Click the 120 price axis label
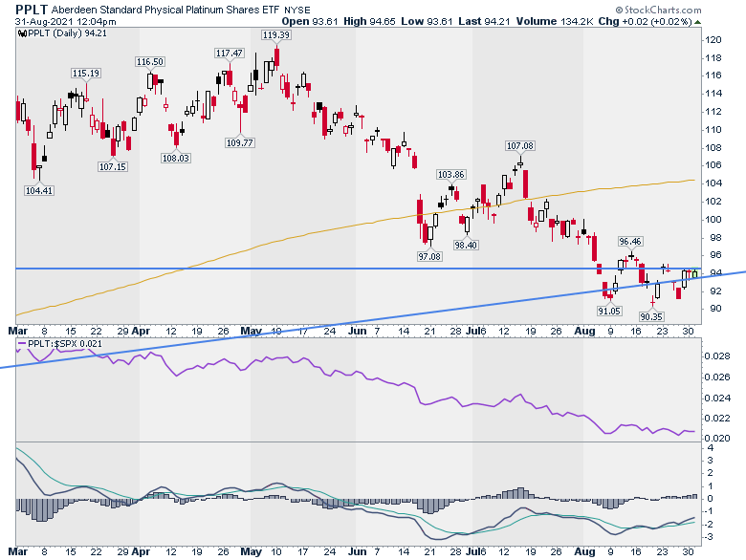746x560 pixels. (x=713, y=40)
